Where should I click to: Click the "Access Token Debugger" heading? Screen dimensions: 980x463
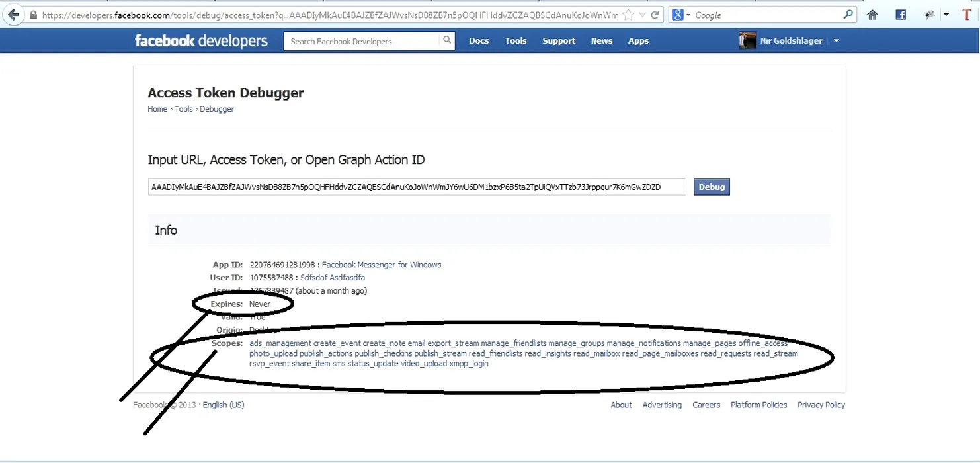click(225, 93)
